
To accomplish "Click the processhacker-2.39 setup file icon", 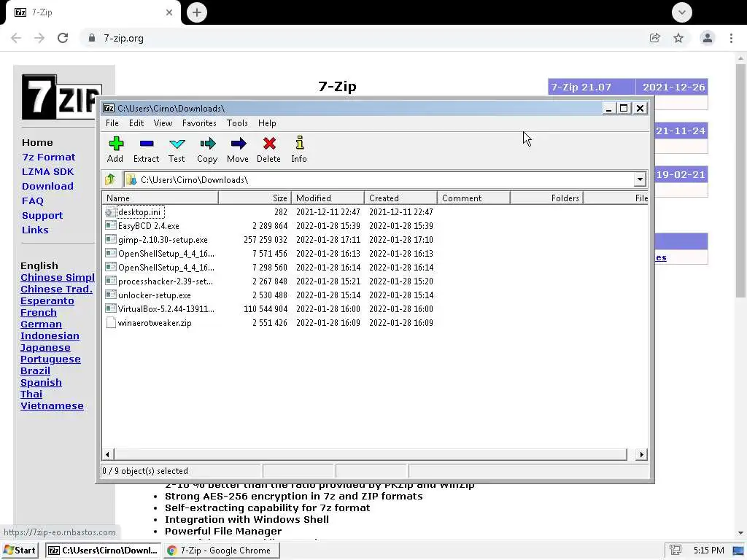I will 111,281.
